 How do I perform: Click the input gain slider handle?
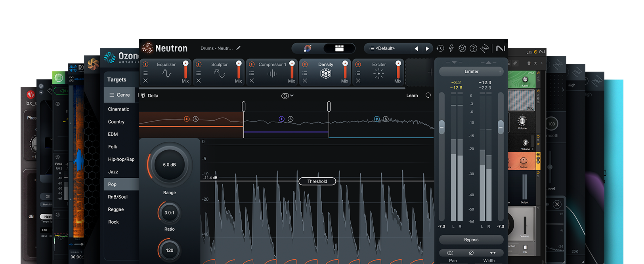(x=442, y=127)
